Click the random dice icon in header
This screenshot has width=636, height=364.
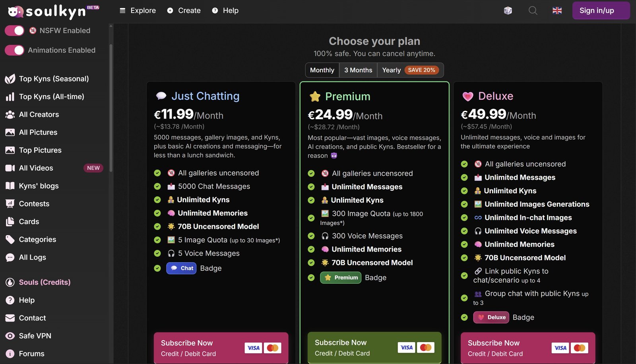click(508, 11)
